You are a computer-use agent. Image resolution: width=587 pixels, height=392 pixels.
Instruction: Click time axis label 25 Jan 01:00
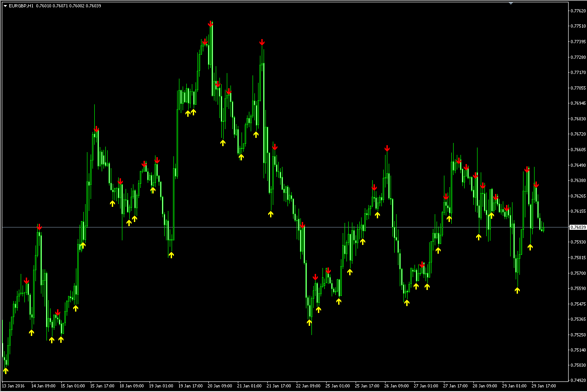pyautogui.click(x=338, y=386)
